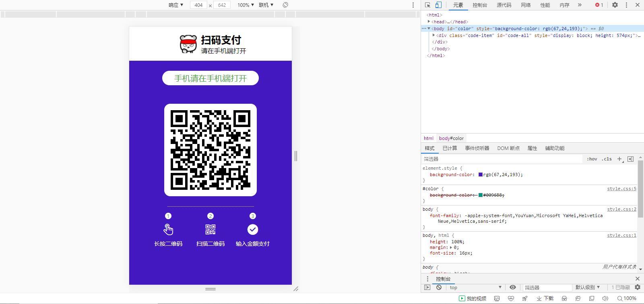Switch to the 控制台 devtools tab
The width and height of the screenshot is (644, 304).
pos(480,5)
